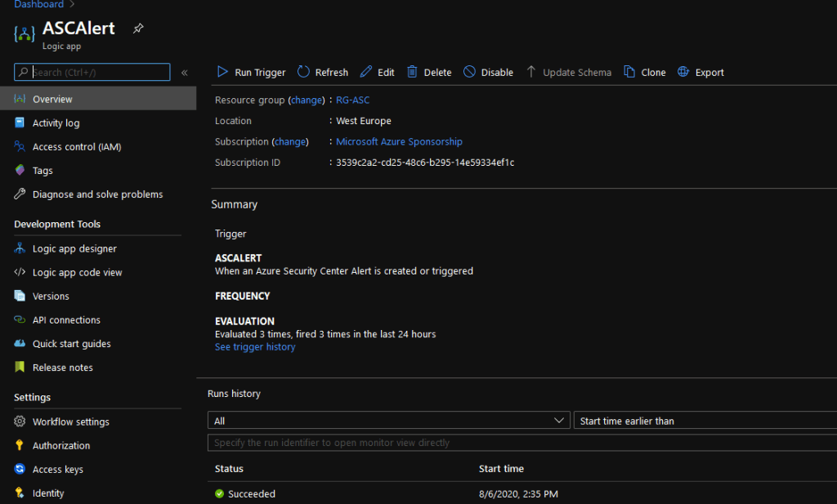The width and height of the screenshot is (837, 504).
Task: Click the sidebar search box
Action: click(98, 73)
